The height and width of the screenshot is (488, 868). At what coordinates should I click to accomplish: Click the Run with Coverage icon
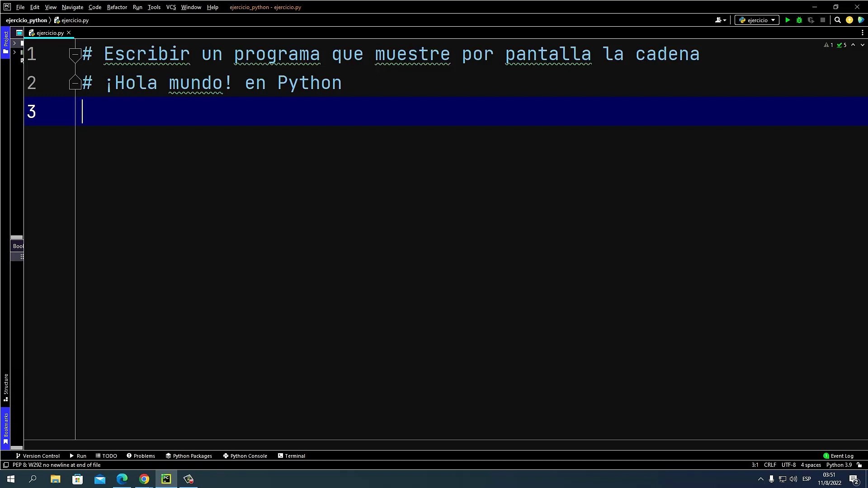click(x=811, y=20)
